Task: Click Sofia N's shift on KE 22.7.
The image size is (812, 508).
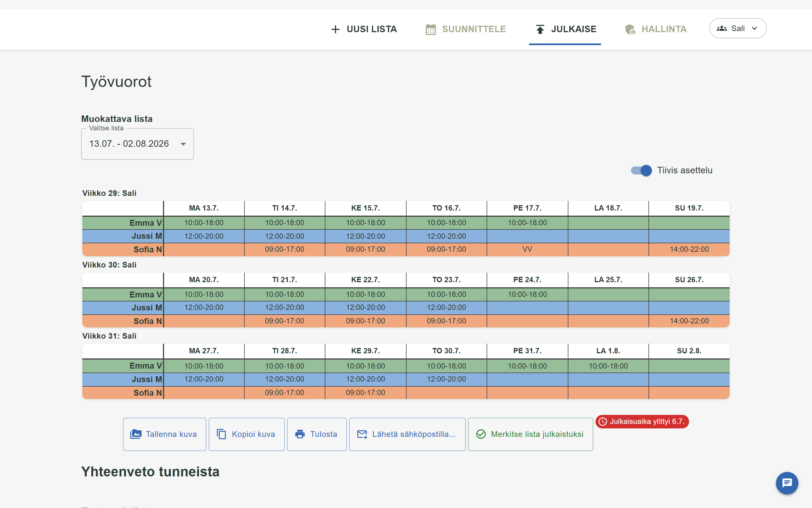Action: [365, 321]
